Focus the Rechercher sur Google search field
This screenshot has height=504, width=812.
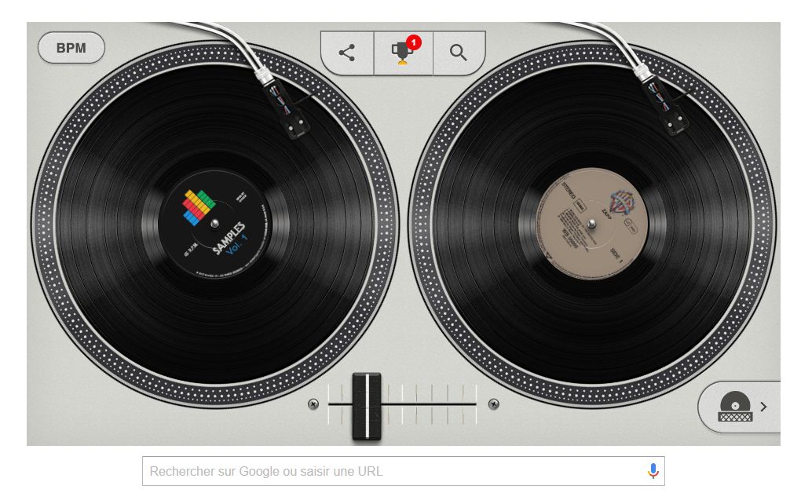[404, 471]
